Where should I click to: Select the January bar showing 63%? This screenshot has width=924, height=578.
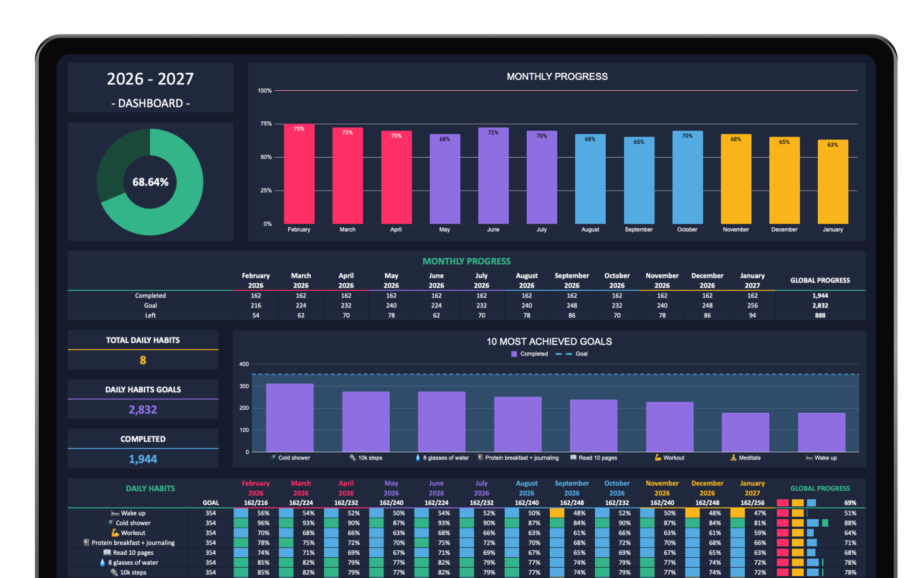(833, 182)
